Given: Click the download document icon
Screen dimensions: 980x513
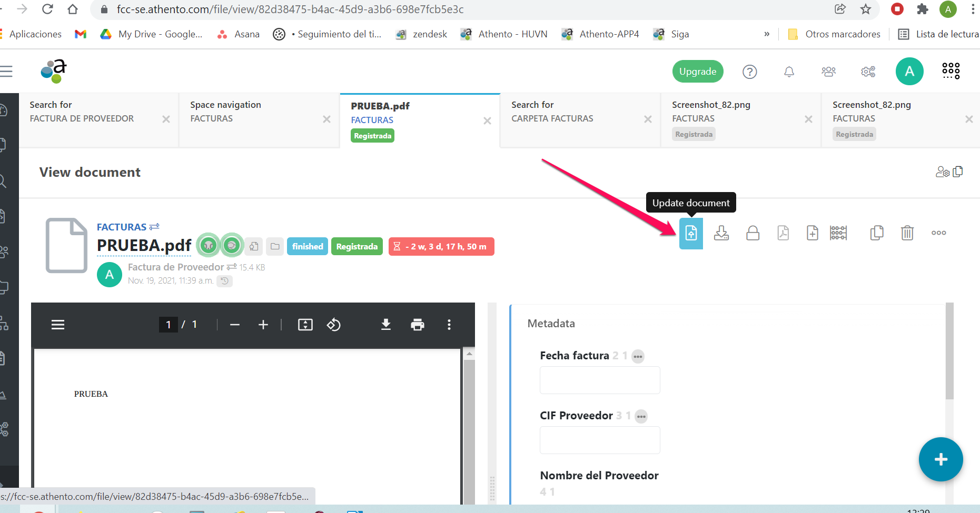Looking at the screenshot, I should click(x=721, y=233).
